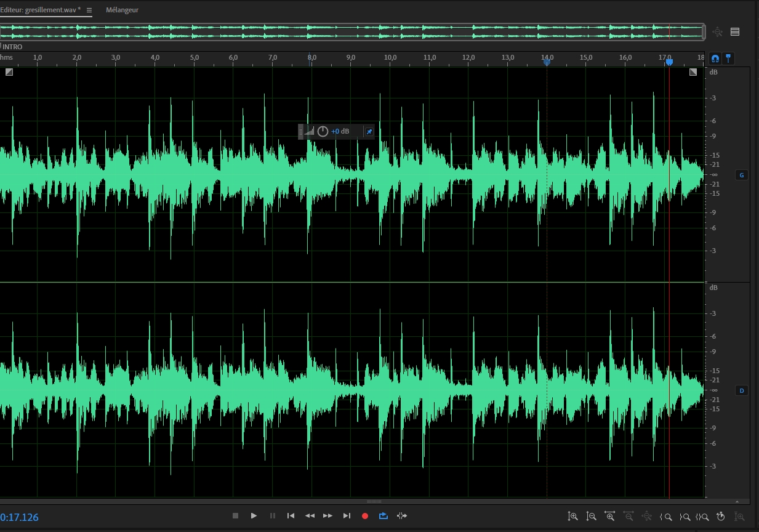Toggle right channel D enable button
Viewport: 759px width, 532px height.
pos(742,390)
